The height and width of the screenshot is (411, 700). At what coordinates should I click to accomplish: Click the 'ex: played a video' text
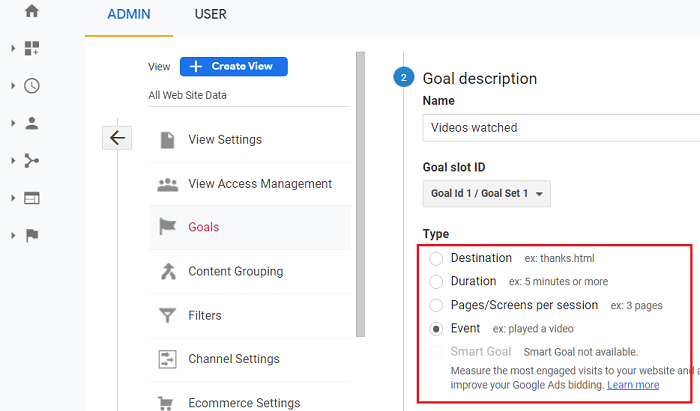(533, 329)
